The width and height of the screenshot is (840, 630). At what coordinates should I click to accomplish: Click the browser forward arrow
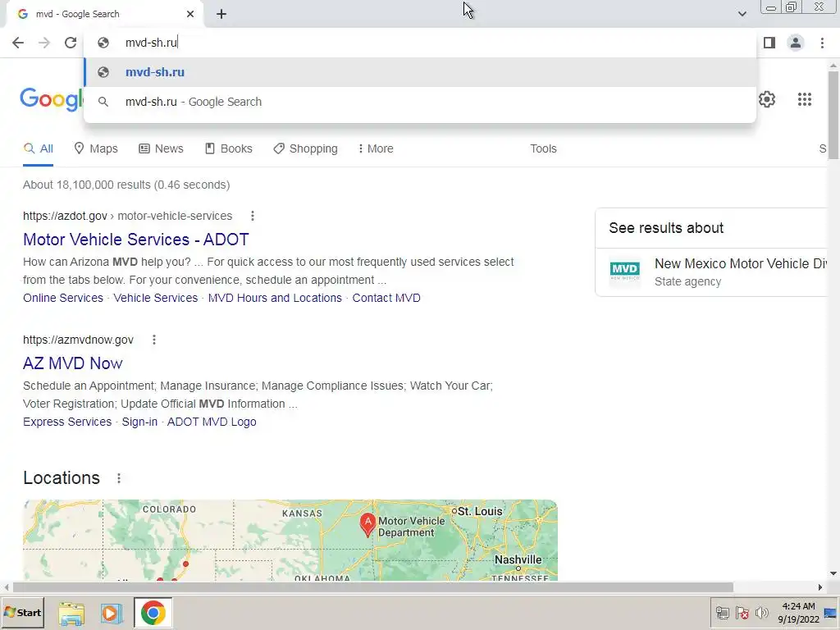tap(44, 43)
